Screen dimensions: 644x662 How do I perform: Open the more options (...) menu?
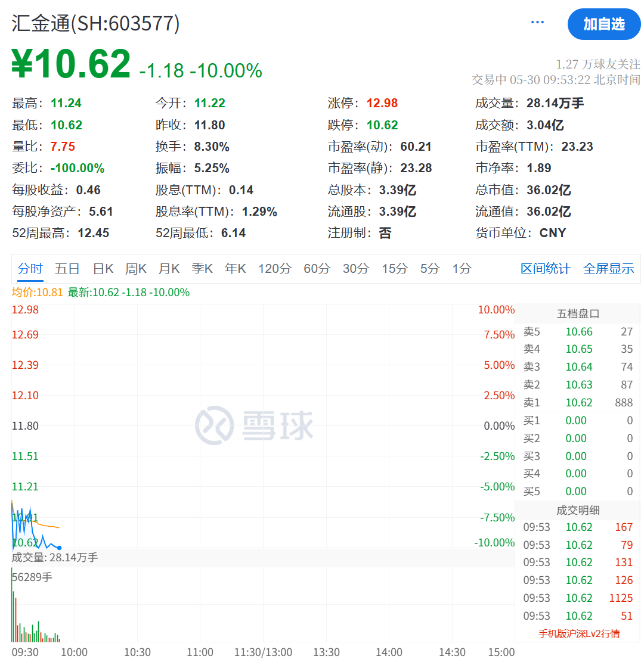click(x=537, y=21)
